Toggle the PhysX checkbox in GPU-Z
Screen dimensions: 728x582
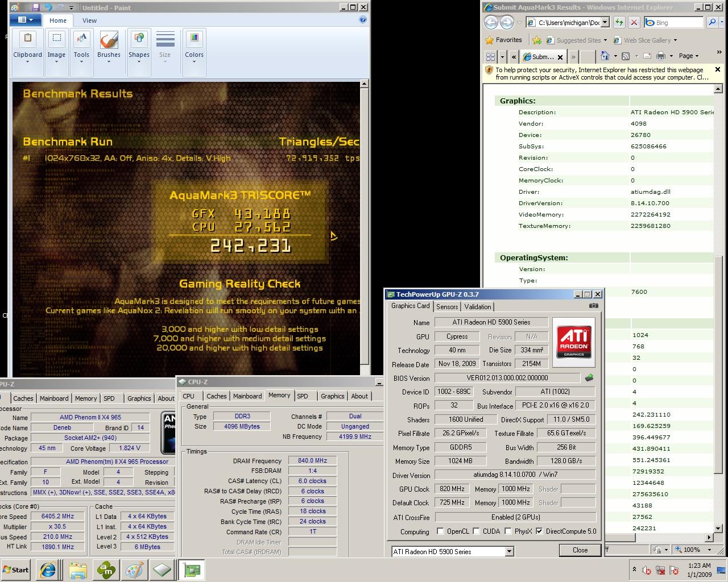pos(507,531)
